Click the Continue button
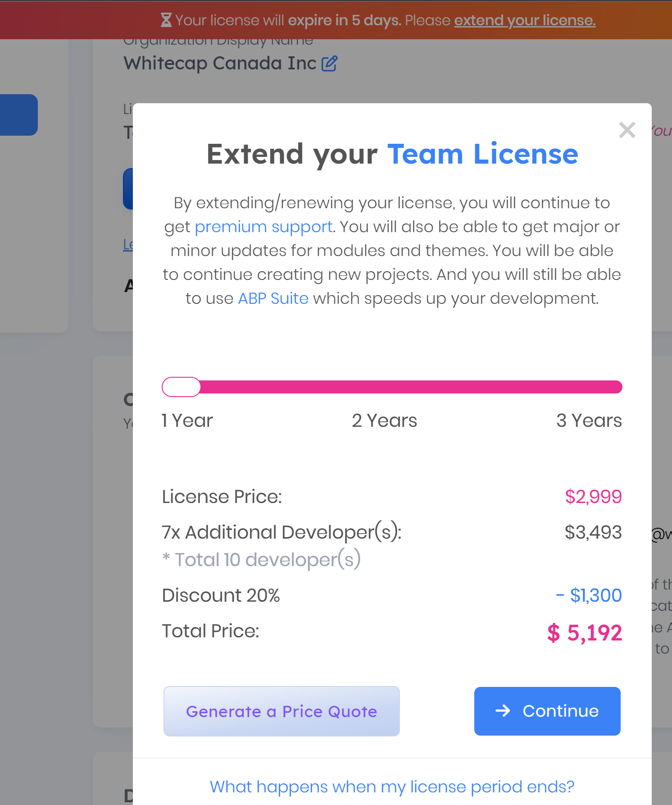Viewport: 672px width, 805px height. [547, 711]
